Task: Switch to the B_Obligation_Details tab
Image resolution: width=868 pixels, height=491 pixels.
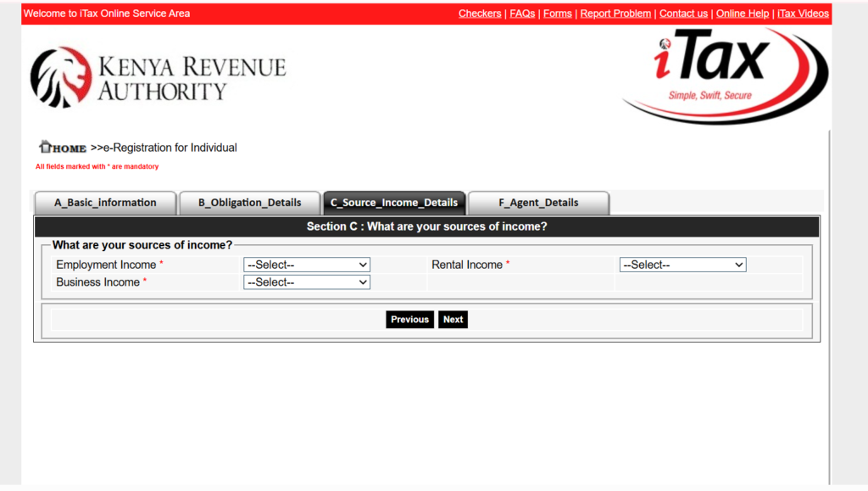Action: [x=249, y=203]
